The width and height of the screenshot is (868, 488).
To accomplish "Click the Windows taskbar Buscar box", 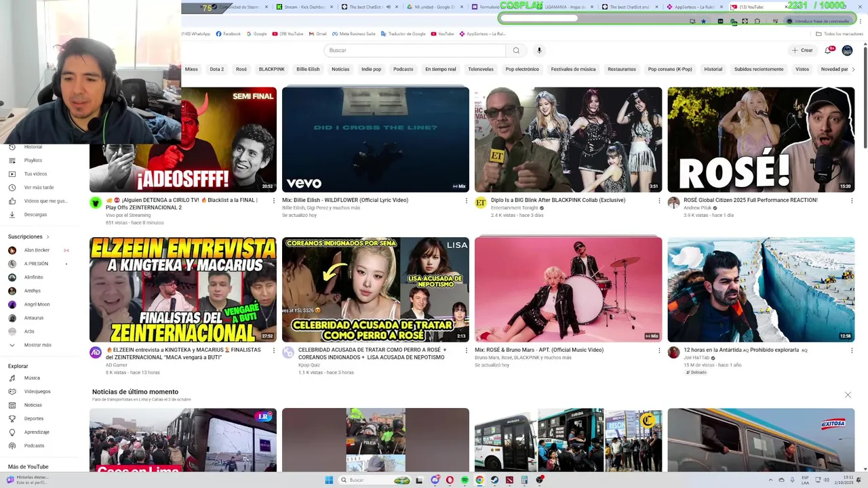I will point(374,480).
